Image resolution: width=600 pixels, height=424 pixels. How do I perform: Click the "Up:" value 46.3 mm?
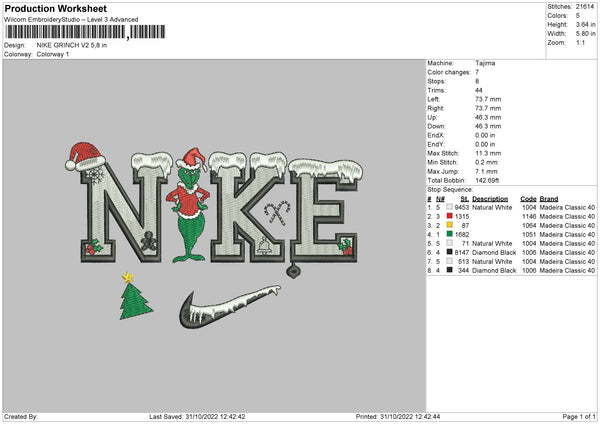pyautogui.click(x=488, y=117)
